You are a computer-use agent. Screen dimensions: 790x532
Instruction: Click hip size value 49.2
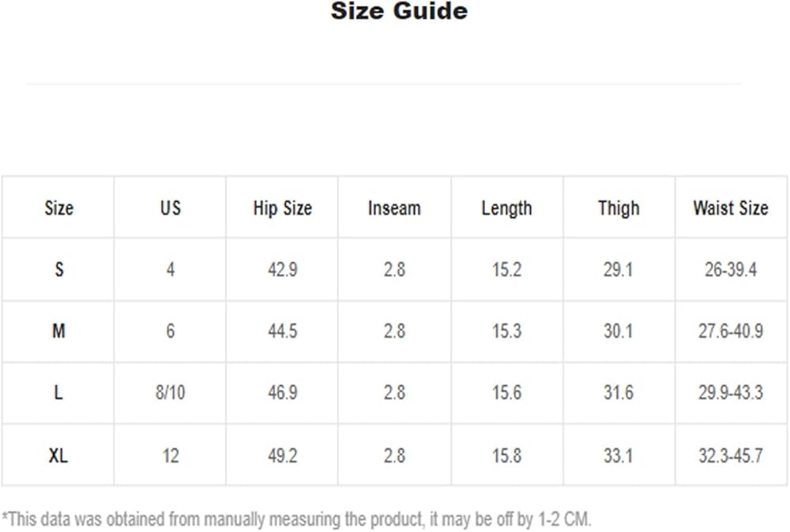pos(283,456)
